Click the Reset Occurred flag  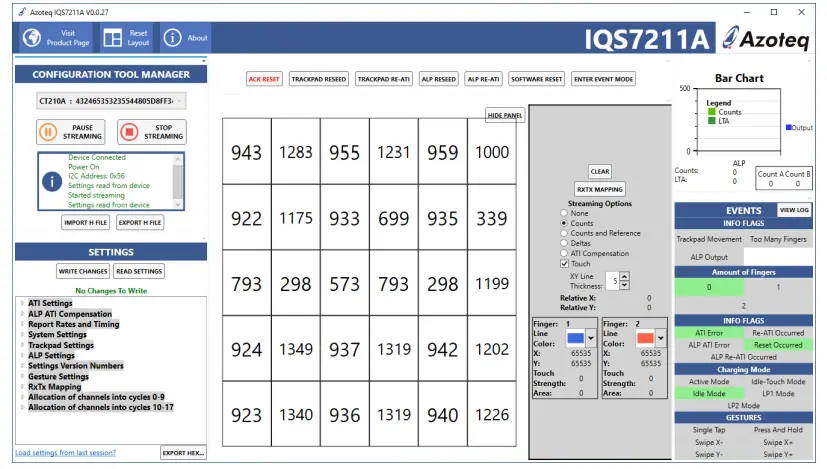(778, 345)
